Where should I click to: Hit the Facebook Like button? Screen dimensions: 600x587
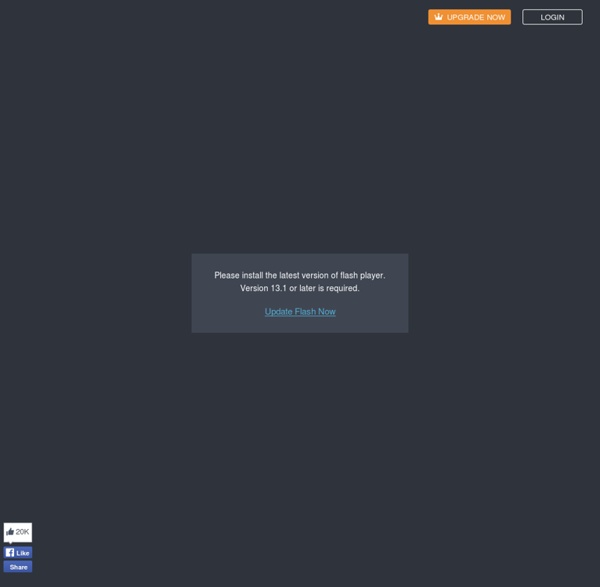click(x=18, y=553)
